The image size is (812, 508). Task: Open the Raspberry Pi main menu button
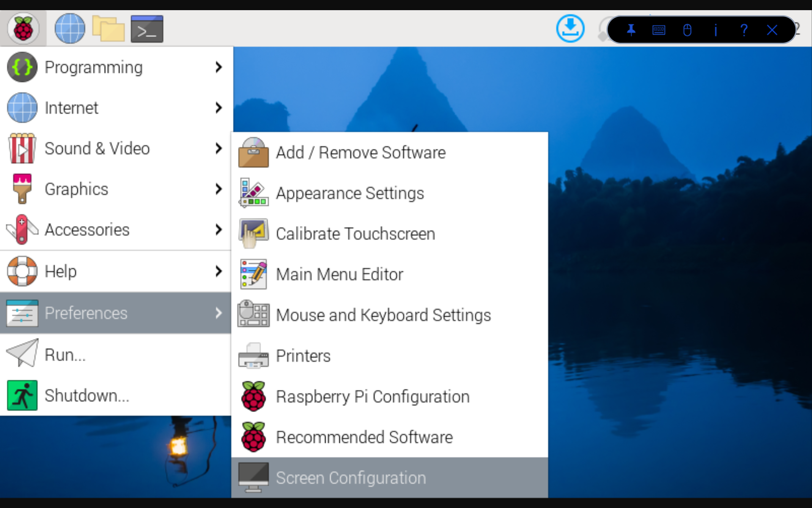[x=23, y=29]
